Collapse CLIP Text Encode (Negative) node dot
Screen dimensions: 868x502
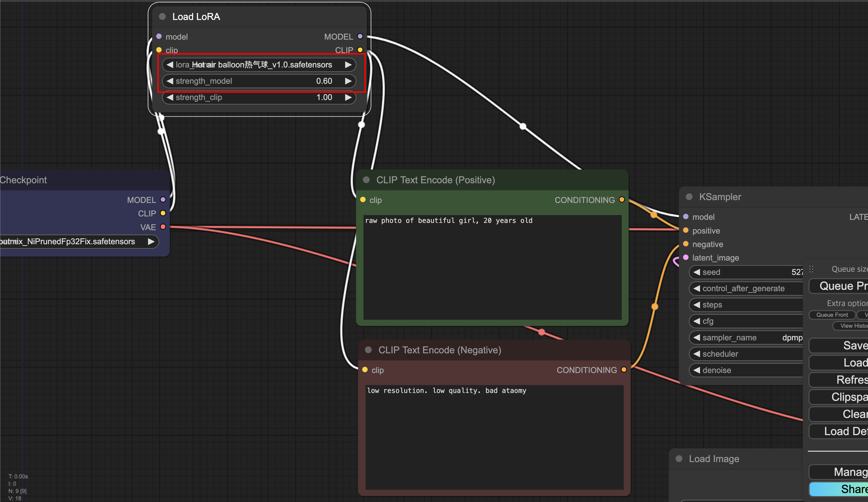(368, 350)
